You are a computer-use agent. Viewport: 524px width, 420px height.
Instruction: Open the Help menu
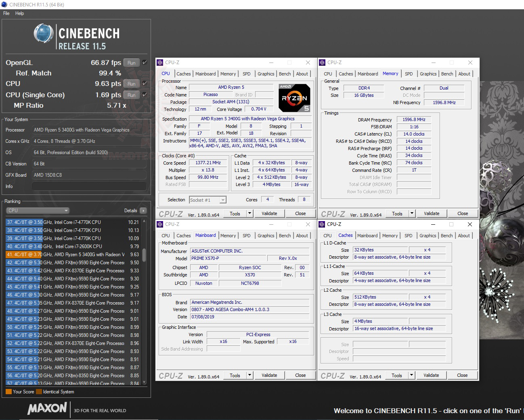tap(20, 13)
